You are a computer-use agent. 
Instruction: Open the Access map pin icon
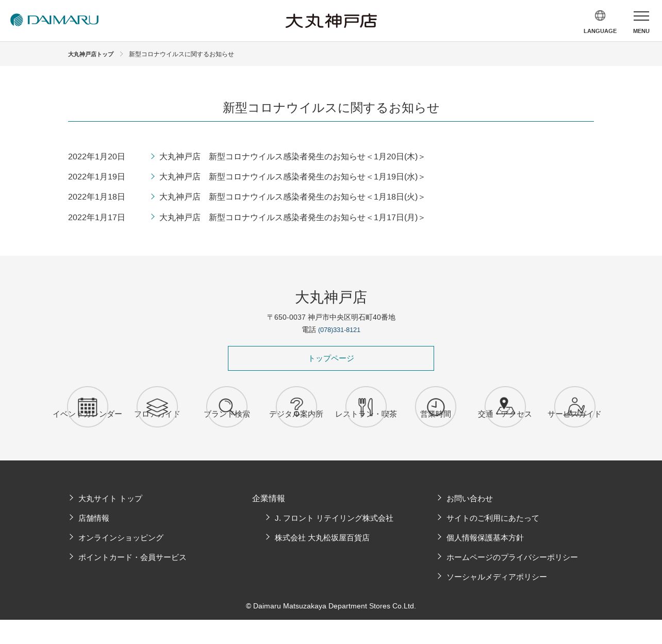click(x=505, y=407)
